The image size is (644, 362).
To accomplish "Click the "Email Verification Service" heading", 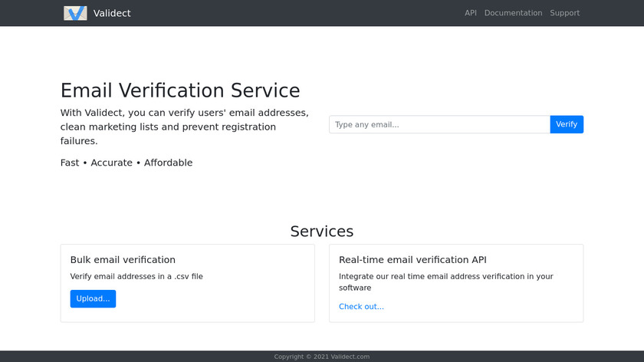I will point(180,90).
